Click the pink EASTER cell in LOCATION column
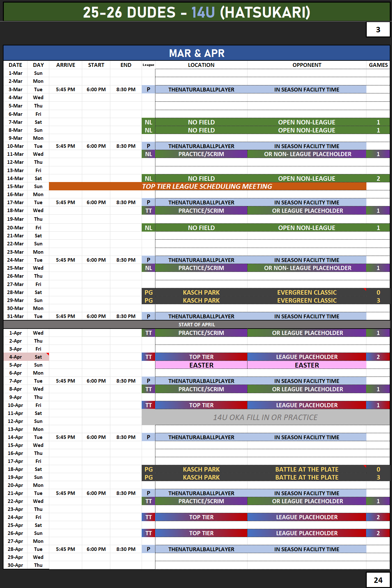Image resolution: width=392 pixels, height=588 pixels. (201, 365)
